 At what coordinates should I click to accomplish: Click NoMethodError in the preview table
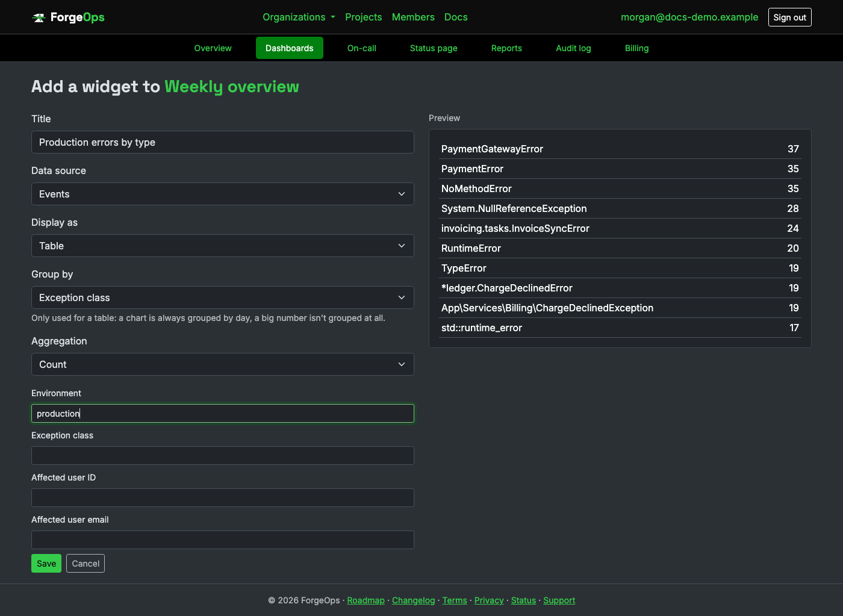(620, 188)
